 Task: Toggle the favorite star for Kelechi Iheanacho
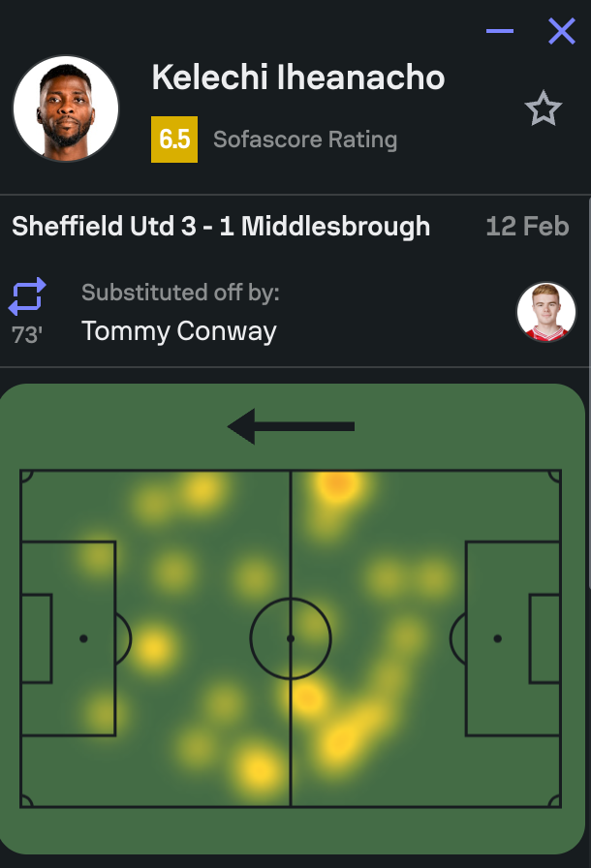[543, 109]
